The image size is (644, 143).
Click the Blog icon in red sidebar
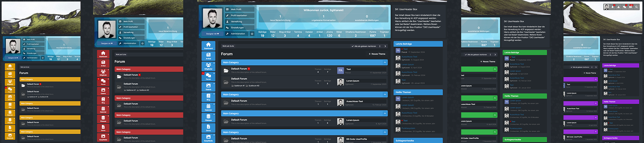point(103,100)
